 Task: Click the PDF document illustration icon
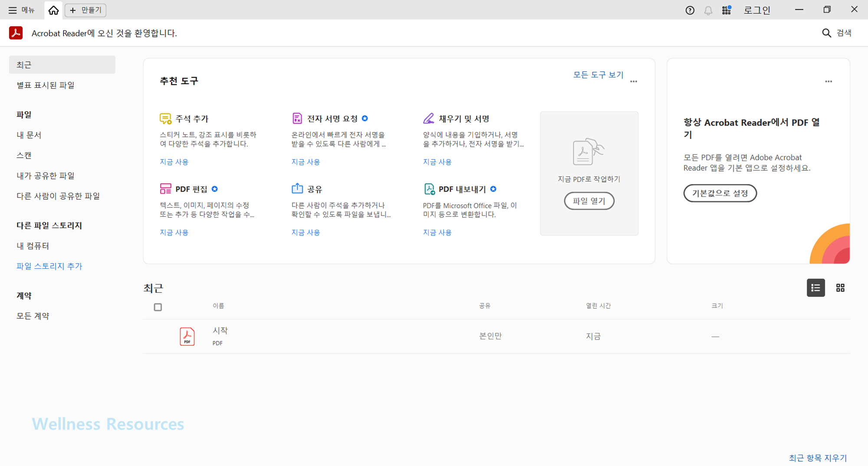pos(589,152)
